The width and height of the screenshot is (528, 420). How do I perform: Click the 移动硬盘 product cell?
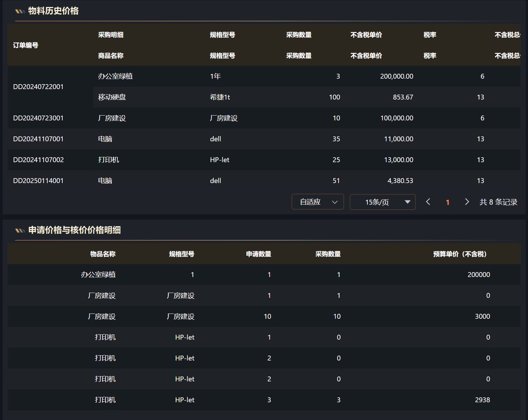click(112, 97)
